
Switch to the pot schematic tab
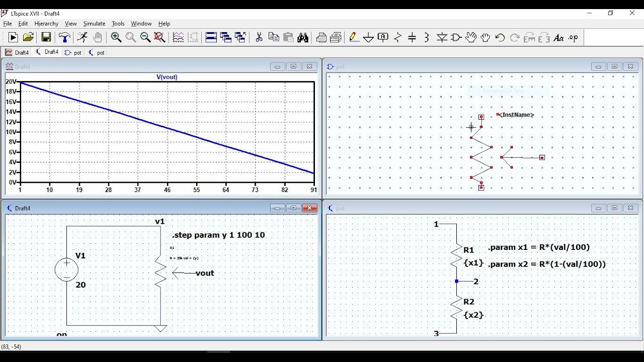(96, 52)
